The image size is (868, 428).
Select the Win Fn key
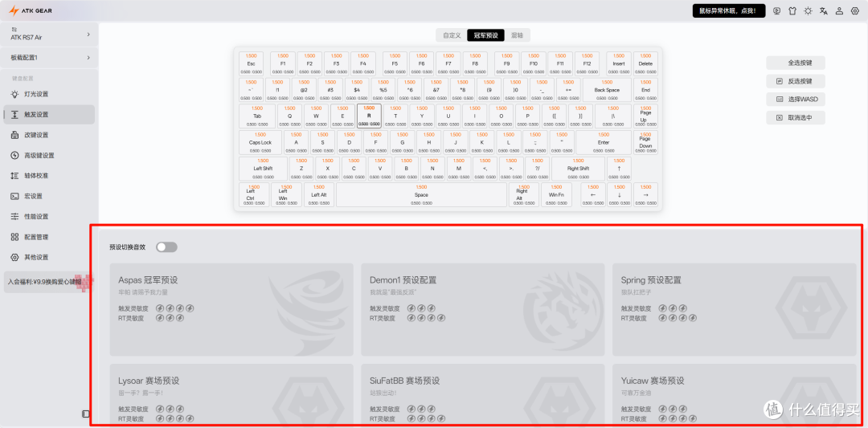tap(556, 194)
